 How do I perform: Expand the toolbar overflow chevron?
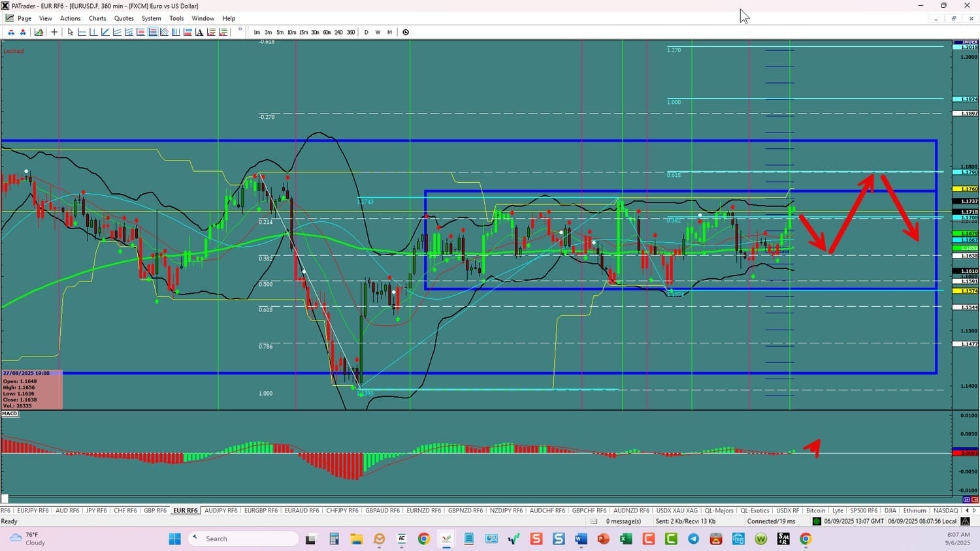pyautogui.click(x=240, y=29)
